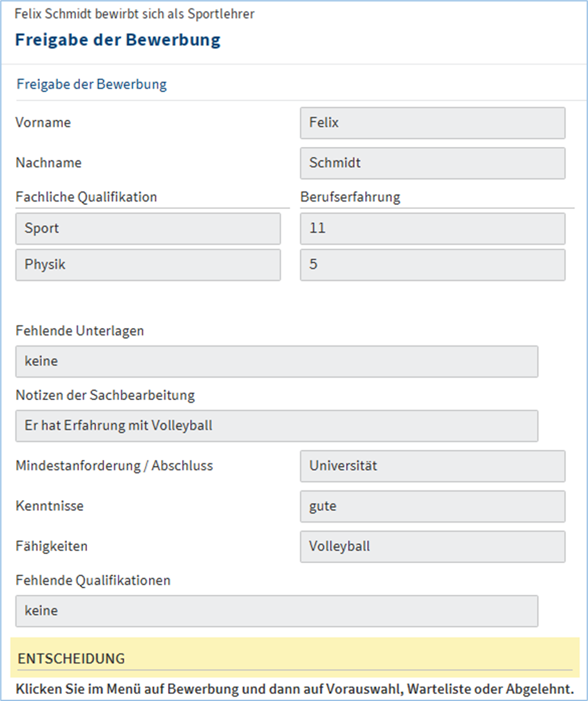The width and height of the screenshot is (588, 701).
Task: Click the bold Freigabe der Bewerbung page title
Action: (117, 40)
